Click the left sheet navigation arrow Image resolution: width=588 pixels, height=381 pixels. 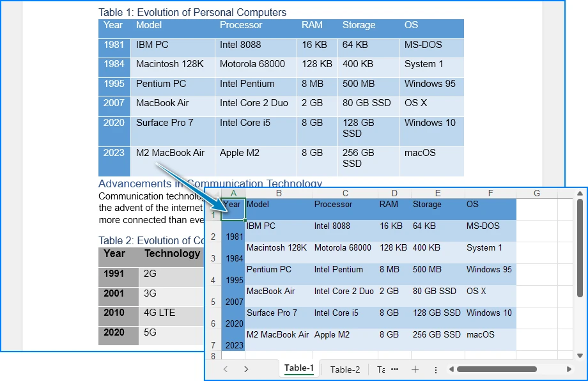[x=225, y=369]
